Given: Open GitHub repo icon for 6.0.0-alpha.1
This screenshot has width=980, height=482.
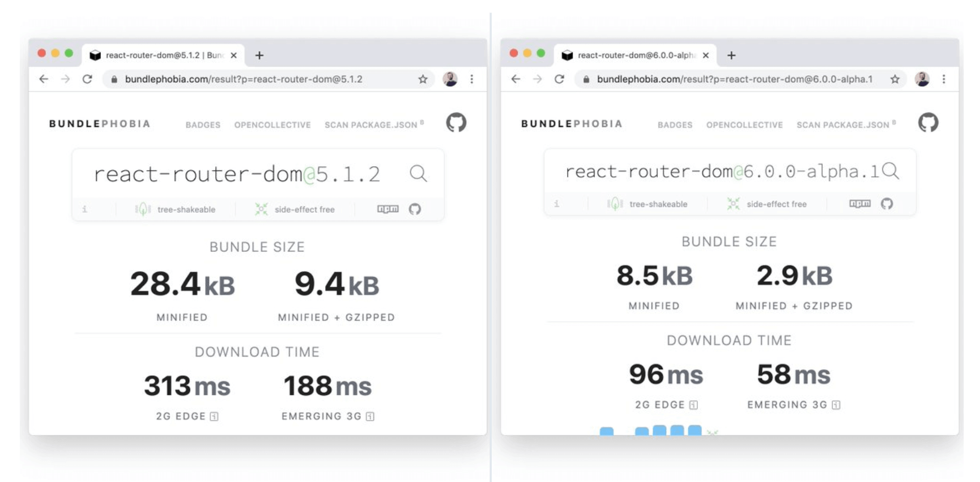Looking at the screenshot, I should (887, 204).
